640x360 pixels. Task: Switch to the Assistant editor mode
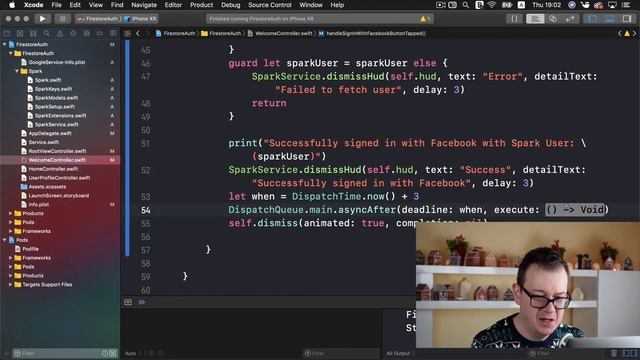pyautogui.click(x=553, y=19)
